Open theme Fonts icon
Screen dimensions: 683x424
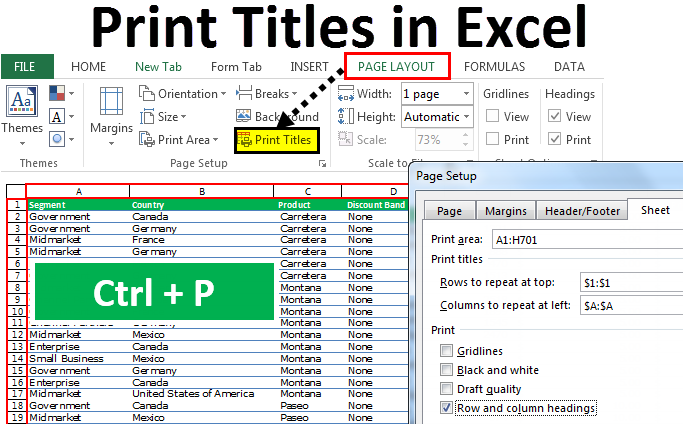point(57,116)
